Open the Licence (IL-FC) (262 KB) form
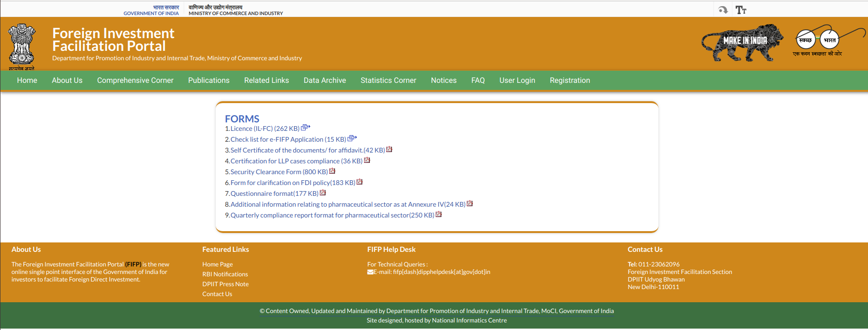868x330 pixels. click(265, 129)
